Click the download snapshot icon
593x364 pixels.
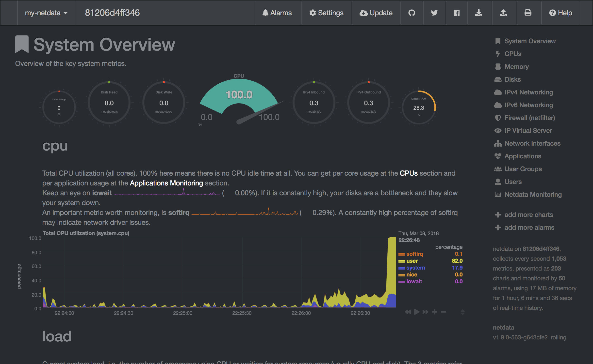coord(478,13)
